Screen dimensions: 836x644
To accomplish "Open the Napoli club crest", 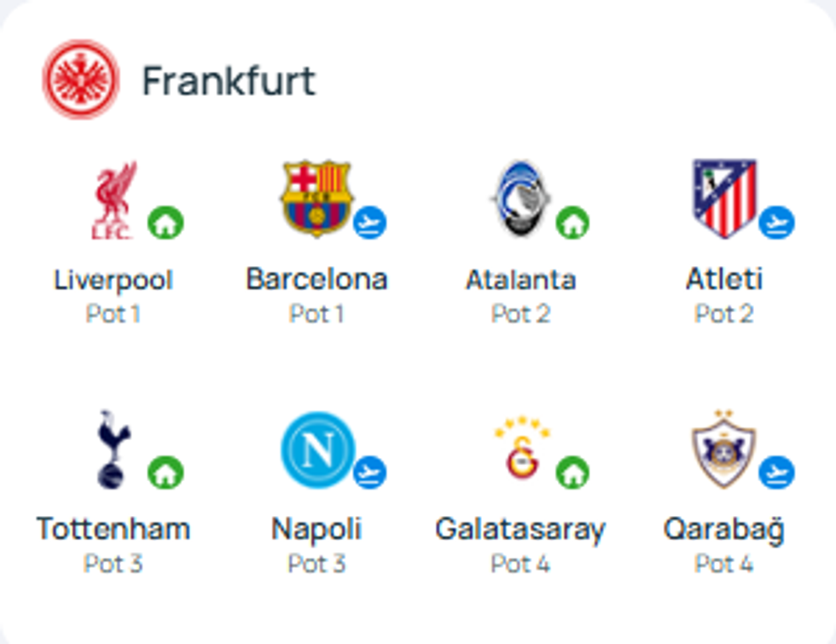I will coord(316,450).
